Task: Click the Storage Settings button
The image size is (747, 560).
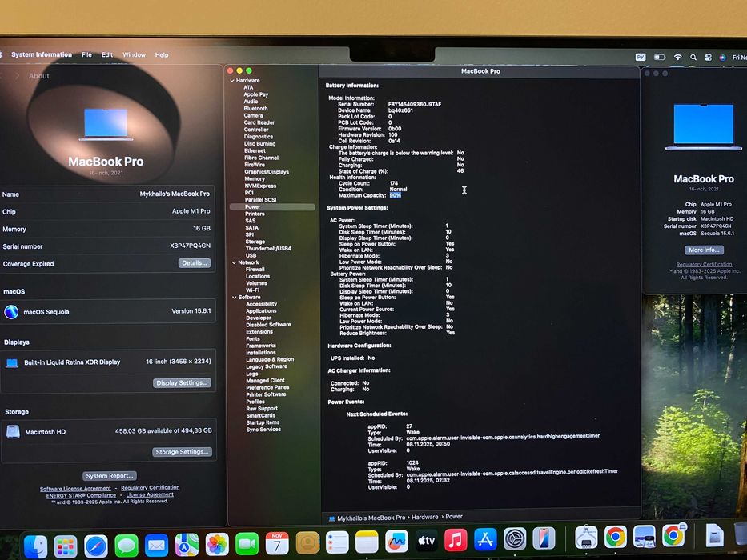Action: [x=182, y=452]
